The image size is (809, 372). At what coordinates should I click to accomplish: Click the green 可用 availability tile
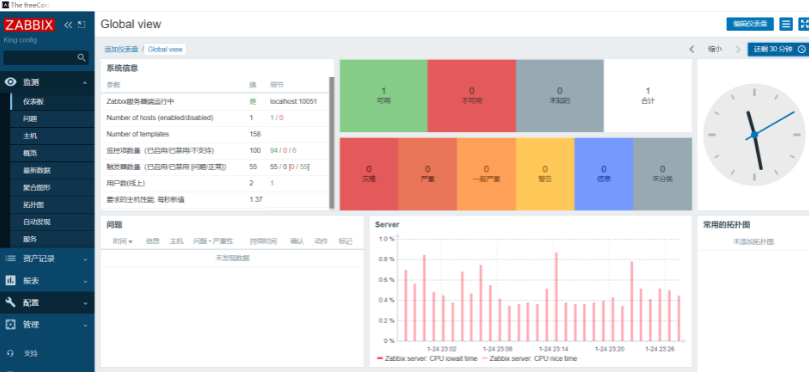click(384, 95)
